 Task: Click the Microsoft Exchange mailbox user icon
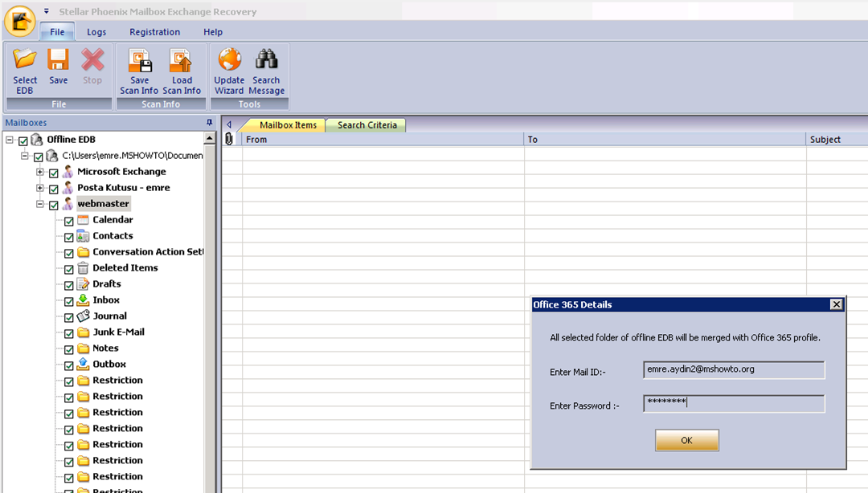point(68,172)
